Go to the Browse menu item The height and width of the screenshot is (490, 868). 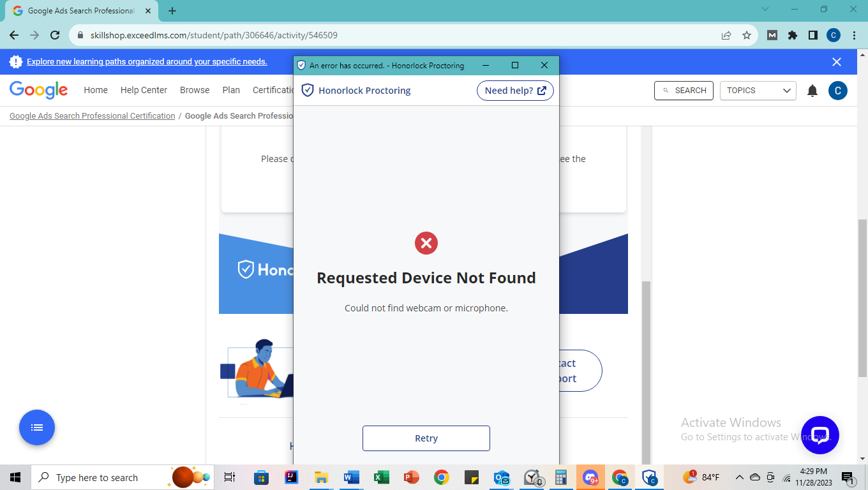tap(195, 90)
